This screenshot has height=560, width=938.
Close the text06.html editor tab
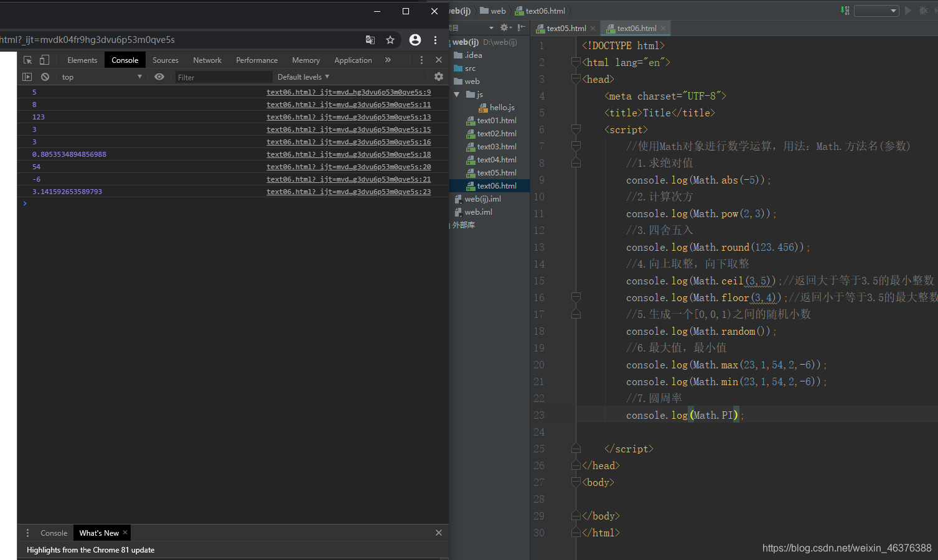(x=664, y=29)
